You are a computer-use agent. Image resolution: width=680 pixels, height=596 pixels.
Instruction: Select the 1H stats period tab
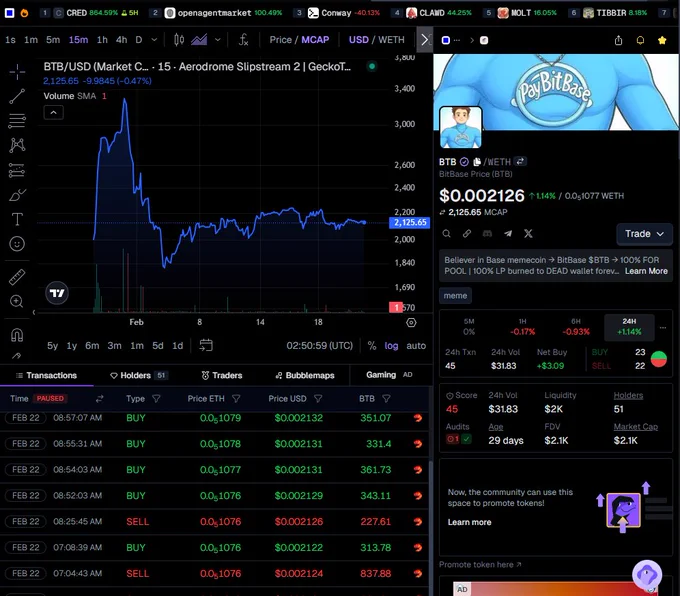pos(523,327)
